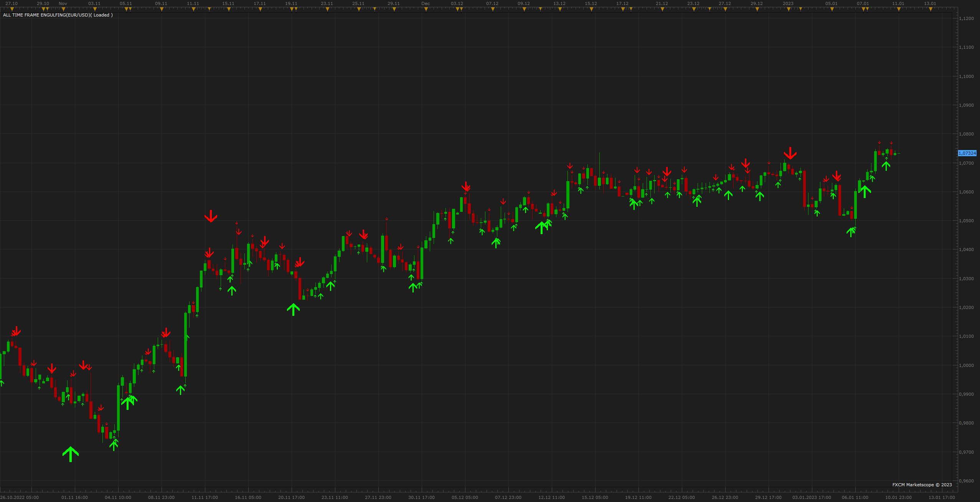980x502 pixels.
Task: Click the Dec label on the top date axis
Action: click(x=426, y=3)
